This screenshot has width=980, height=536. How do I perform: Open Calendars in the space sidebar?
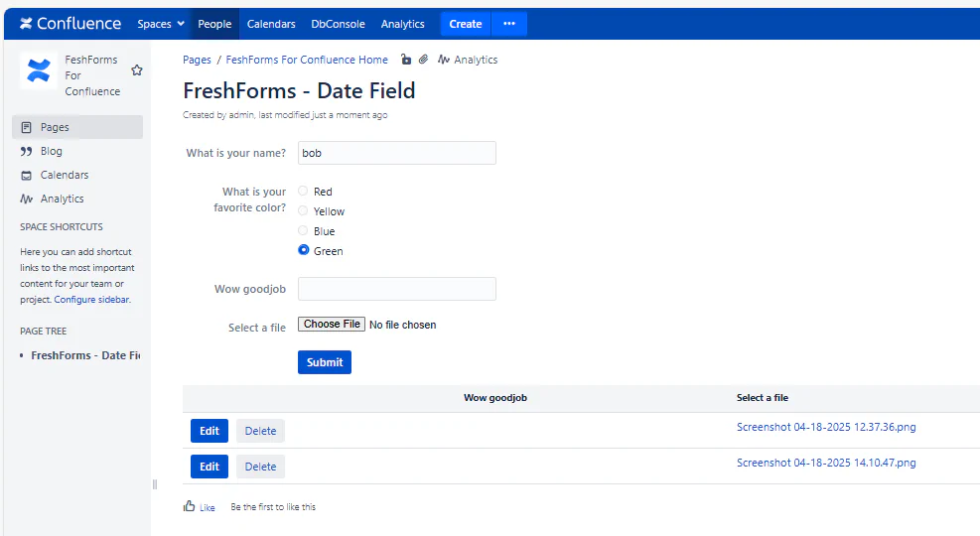(x=64, y=175)
